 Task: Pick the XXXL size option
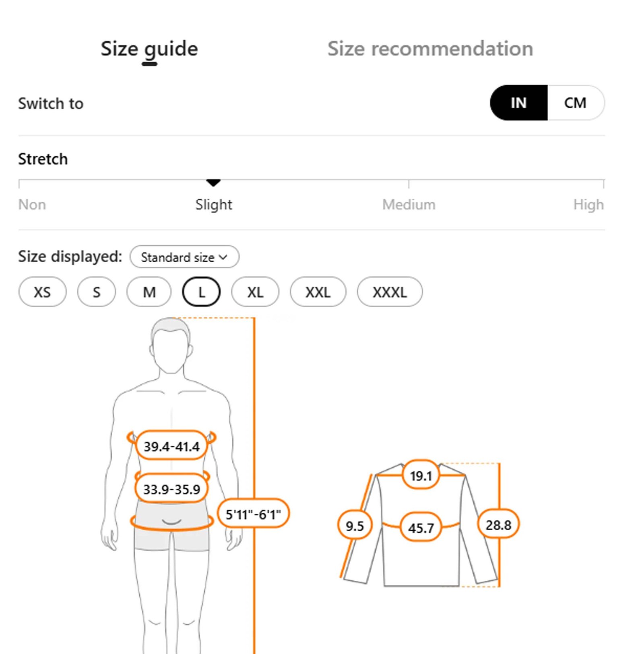click(390, 292)
